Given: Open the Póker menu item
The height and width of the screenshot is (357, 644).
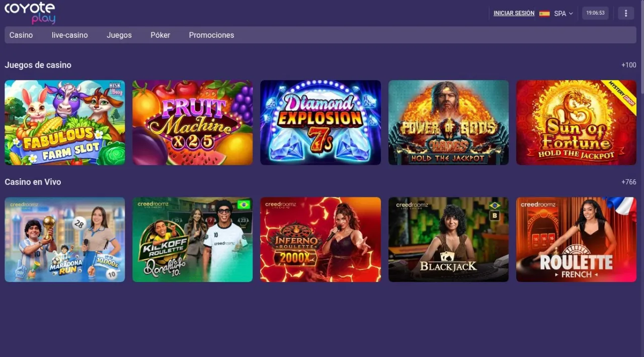Looking at the screenshot, I should 160,35.
